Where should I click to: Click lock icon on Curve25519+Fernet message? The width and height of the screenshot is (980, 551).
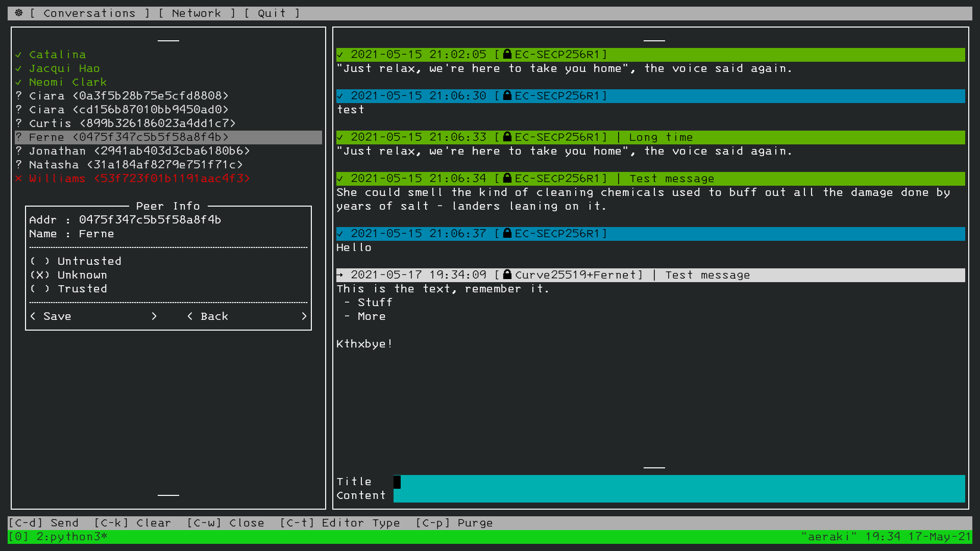click(507, 274)
